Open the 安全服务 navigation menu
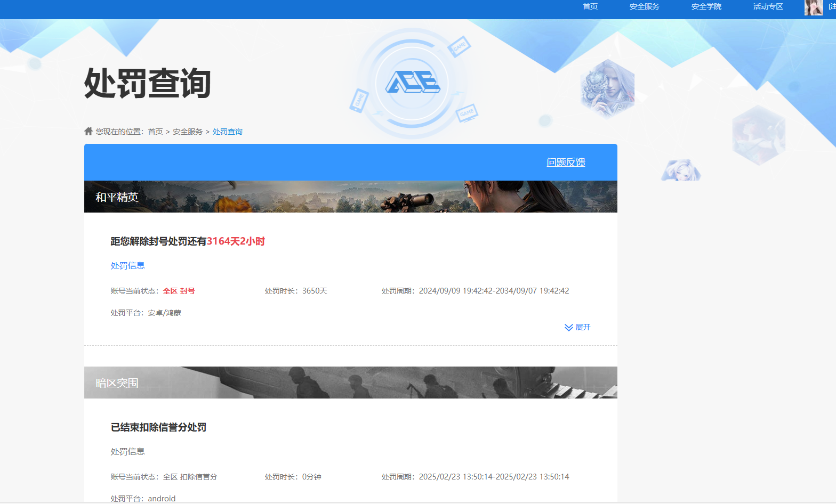The height and width of the screenshot is (504, 836). click(x=644, y=6)
